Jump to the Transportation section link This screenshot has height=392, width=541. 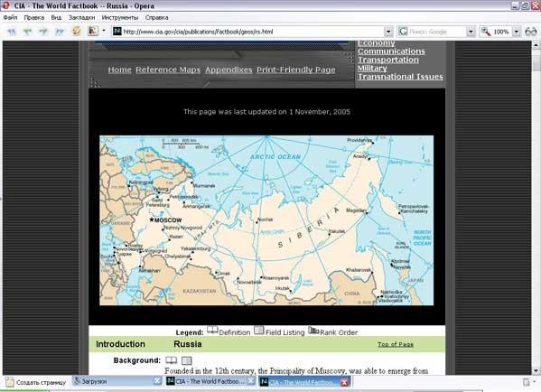click(x=388, y=60)
